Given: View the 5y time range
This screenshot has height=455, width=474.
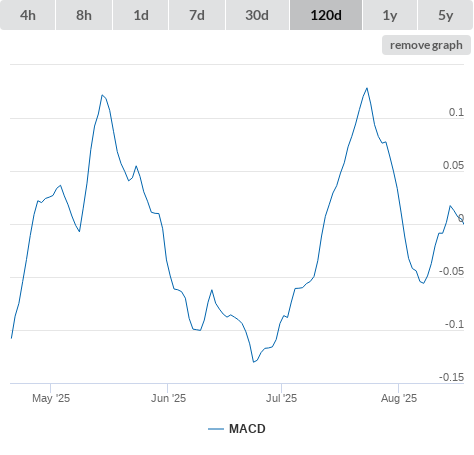Looking at the screenshot, I should 445,15.
